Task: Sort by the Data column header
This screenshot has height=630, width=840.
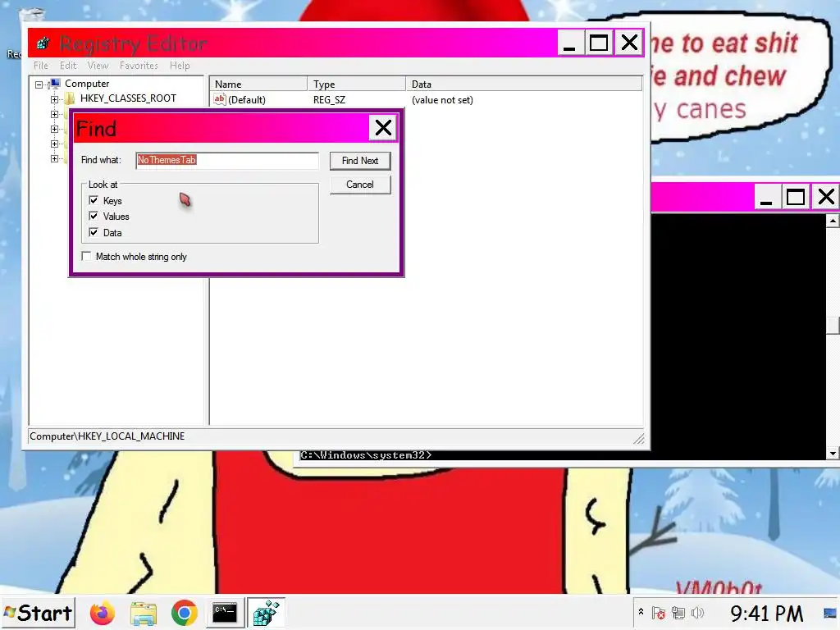Action: (524, 84)
